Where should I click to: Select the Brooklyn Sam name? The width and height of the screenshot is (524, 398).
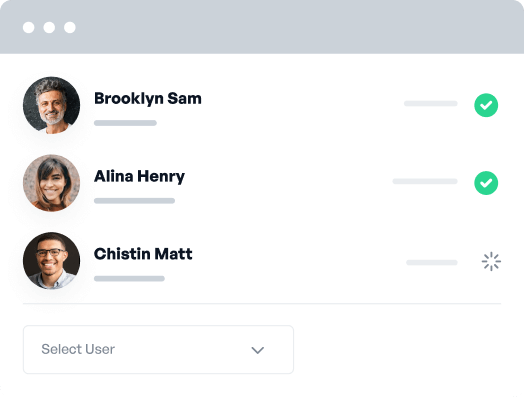coord(148,99)
